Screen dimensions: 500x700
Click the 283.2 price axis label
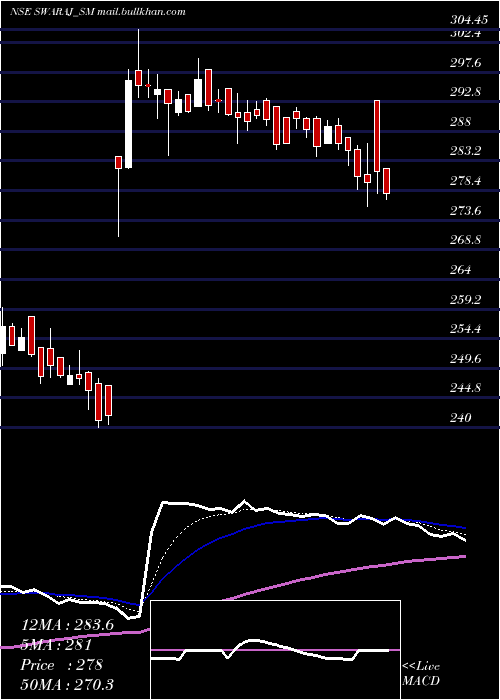[x=466, y=151]
